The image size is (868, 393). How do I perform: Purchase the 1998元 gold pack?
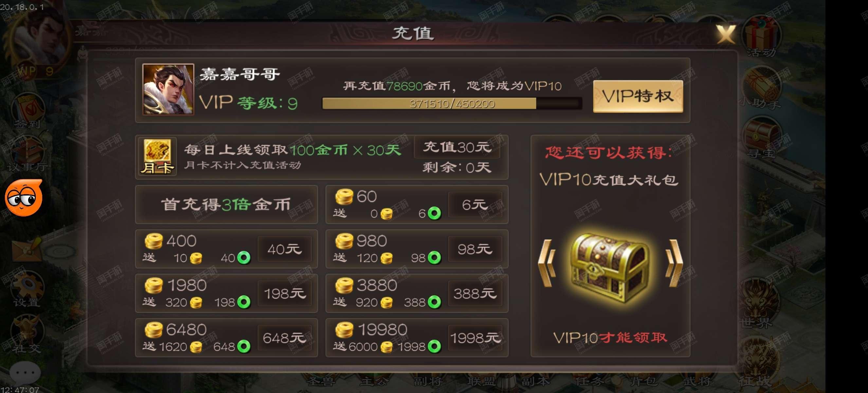click(x=475, y=338)
